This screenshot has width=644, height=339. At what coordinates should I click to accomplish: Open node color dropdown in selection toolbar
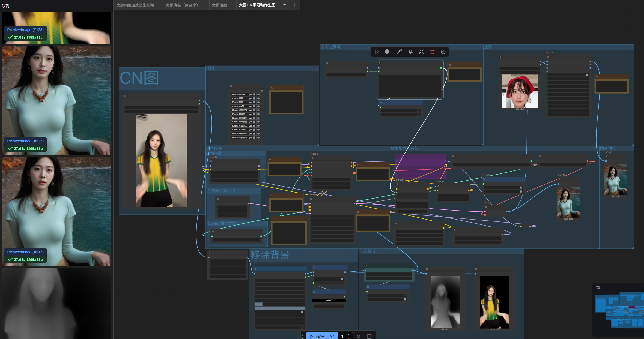click(x=389, y=52)
